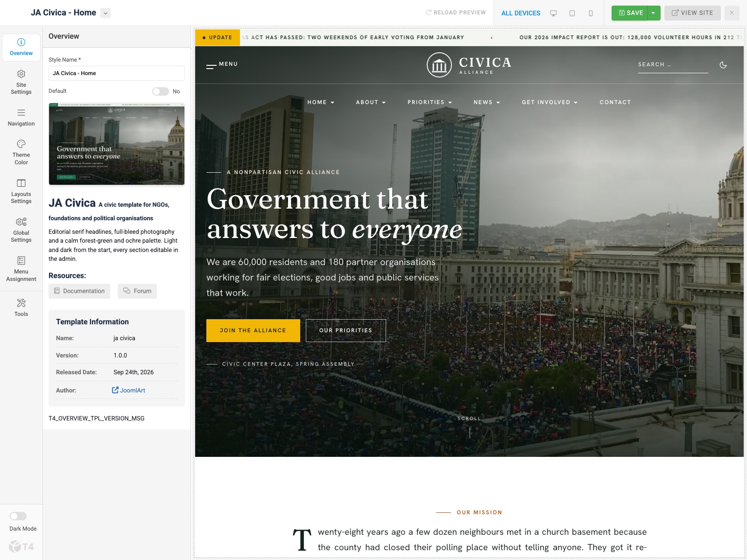
Task: Focus the Style Name input field
Action: click(117, 73)
